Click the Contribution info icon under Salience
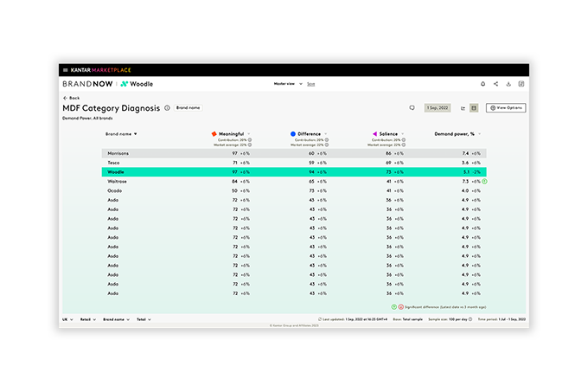 point(404,140)
